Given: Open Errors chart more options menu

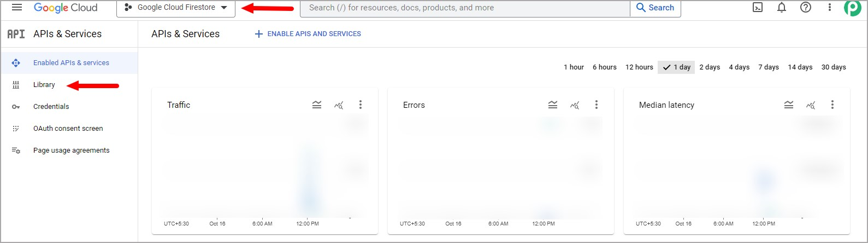Looking at the screenshot, I should pyautogui.click(x=597, y=105).
